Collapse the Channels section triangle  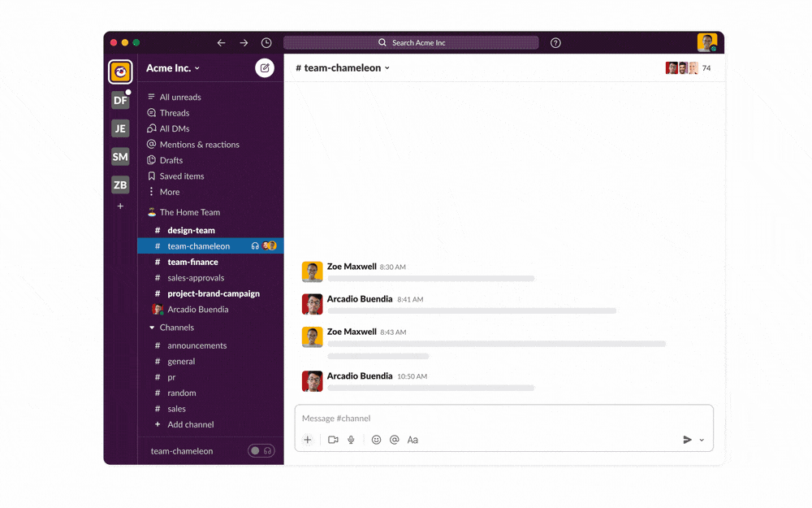click(152, 328)
